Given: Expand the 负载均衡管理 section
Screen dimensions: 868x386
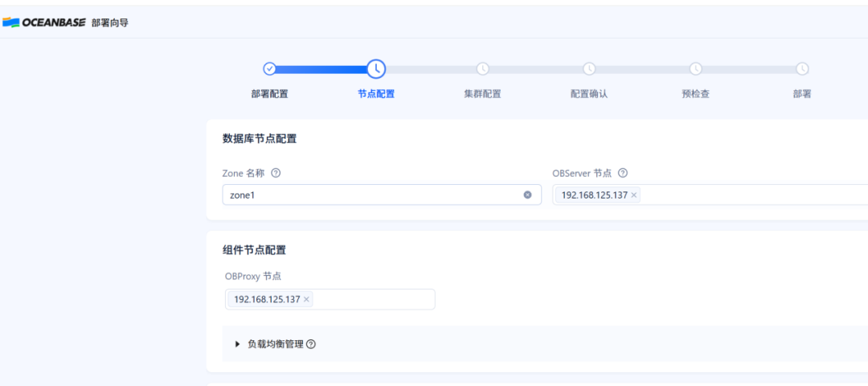Looking at the screenshot, I should (x=237, y=344).
